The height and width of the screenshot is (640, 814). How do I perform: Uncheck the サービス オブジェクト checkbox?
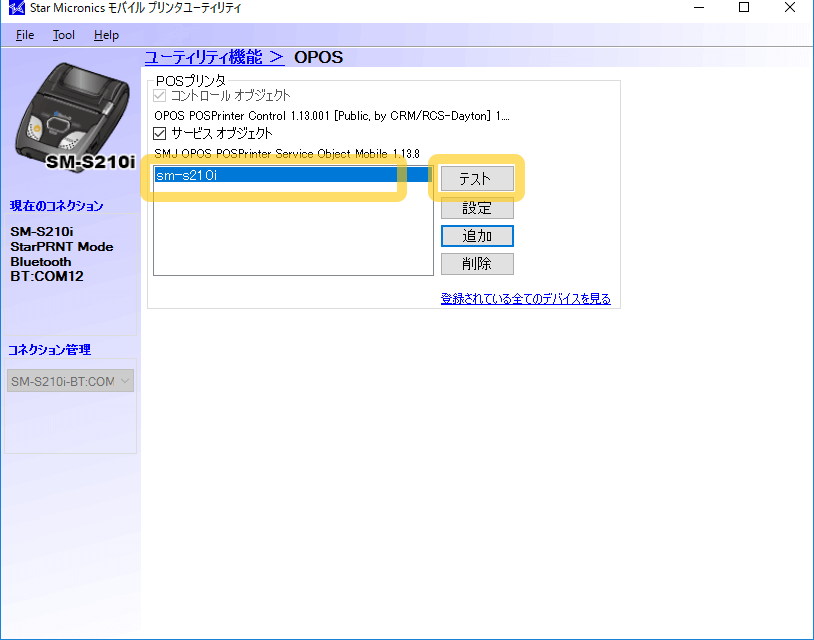160,133
